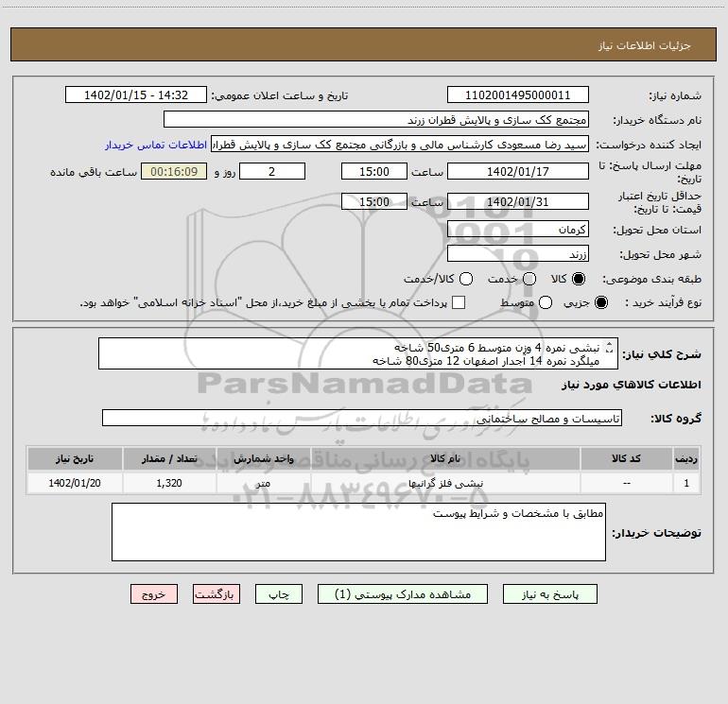
Task: Select the خدمت radio button
Action: coord(529,279)
